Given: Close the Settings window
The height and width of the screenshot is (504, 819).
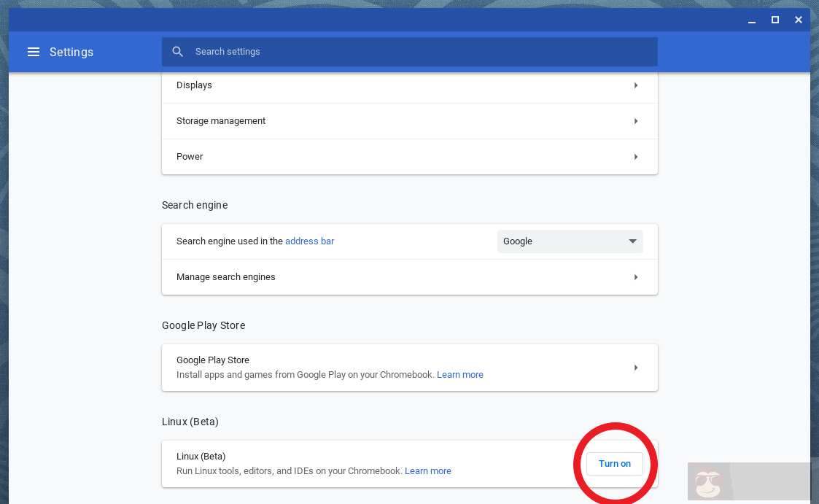Looking at the screenshot, I should [799, 20].
